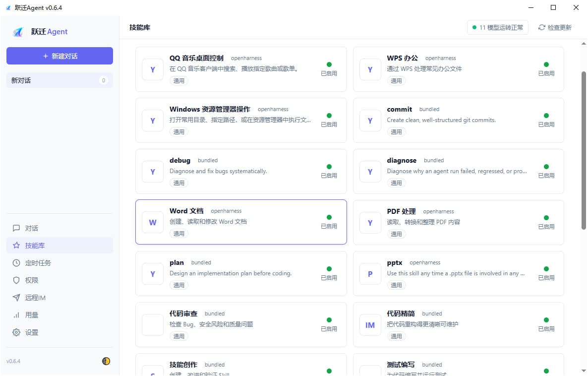Click the 测试编写 skill title
Image resolution: width=588 pixels, height=376 pixels.
click(x=401, y=365)
